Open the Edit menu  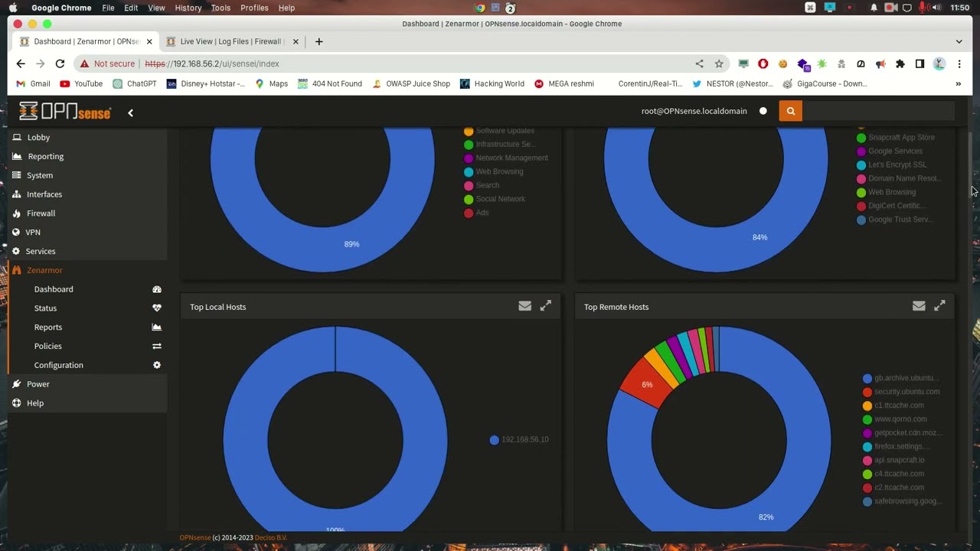pyautogui.click(x=131, y=8)
